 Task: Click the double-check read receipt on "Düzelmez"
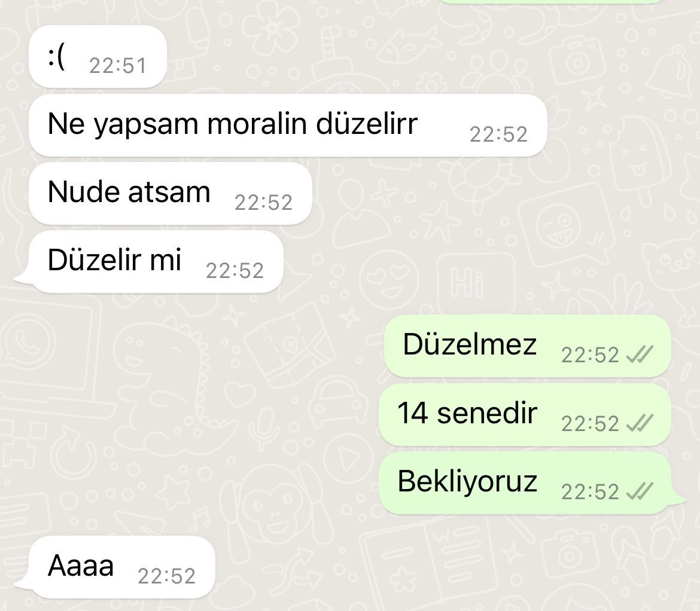640,355
